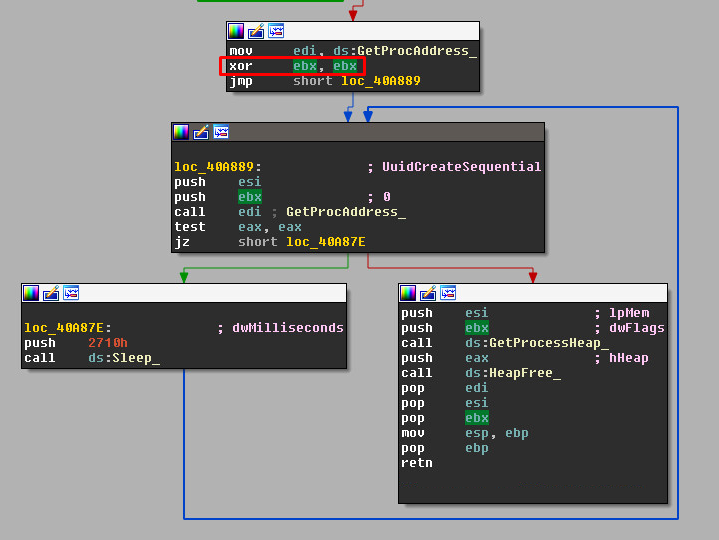Image resolution: width=719 pixels, height=540 pixels.
Task: Click 'push esi ; lpMem' line
Action: (x=525, y=313)
